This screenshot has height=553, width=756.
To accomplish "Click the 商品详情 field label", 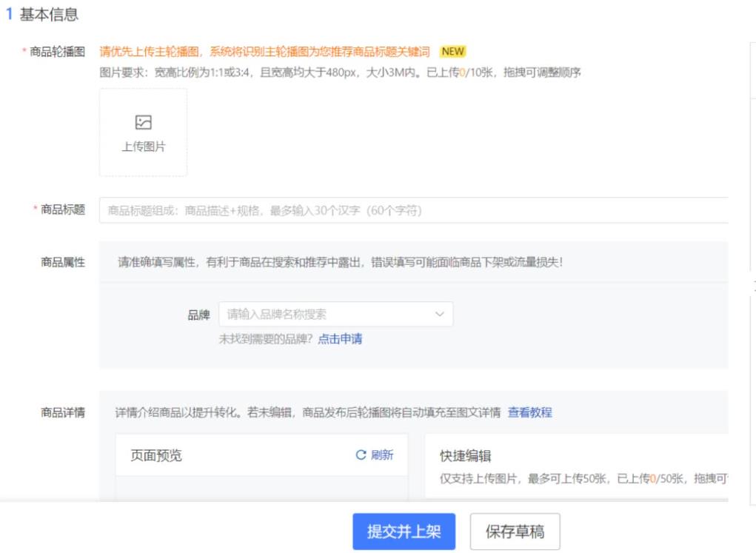I will point(63,412).
